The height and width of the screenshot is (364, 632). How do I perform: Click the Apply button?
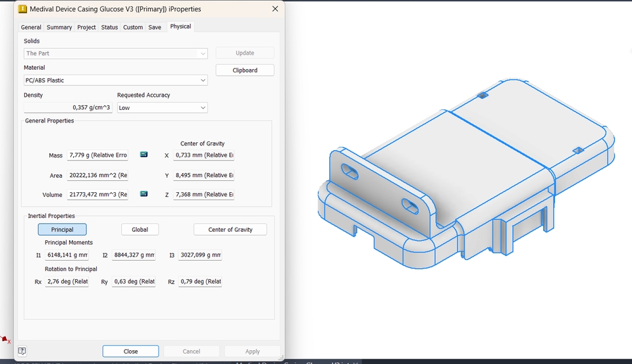point(253,351)
